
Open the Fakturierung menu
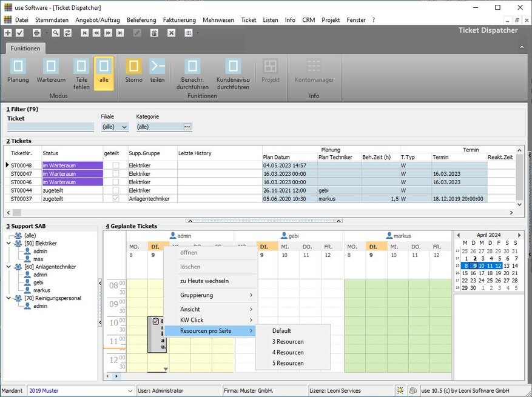(x=179, y=20)
